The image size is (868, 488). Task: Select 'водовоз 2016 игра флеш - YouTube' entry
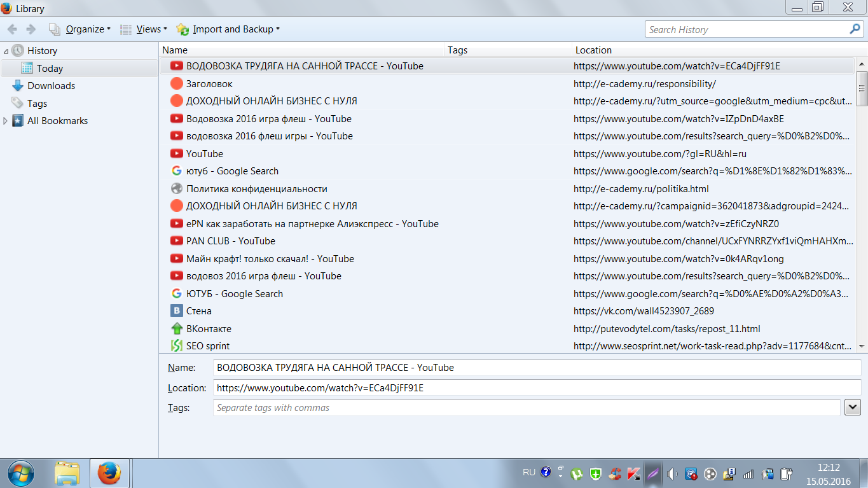264,276
